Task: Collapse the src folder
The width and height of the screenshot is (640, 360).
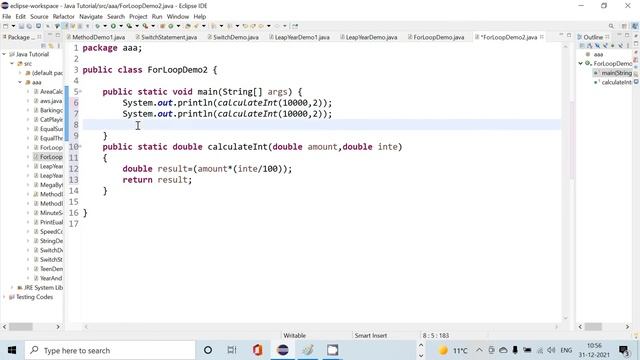Action: pyautogui.click(x=12, y=63)
